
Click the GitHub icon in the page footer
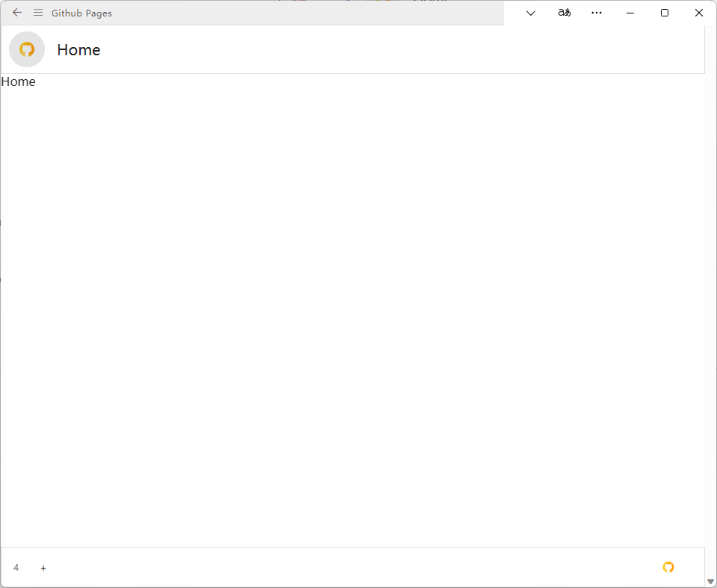click(x=668, y=567)
